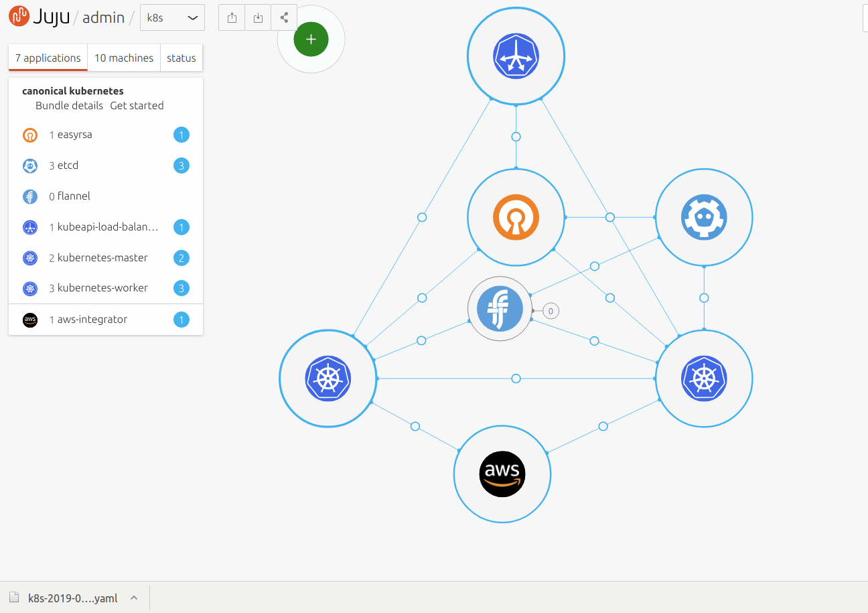This screenshot has height=613, width=868.
Task: Open the admin breadcrumb link
Action: 103,17
